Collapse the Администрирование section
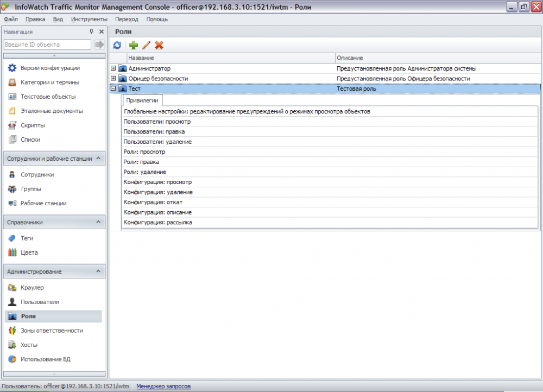Screen dimensions: 543x392 98,271
